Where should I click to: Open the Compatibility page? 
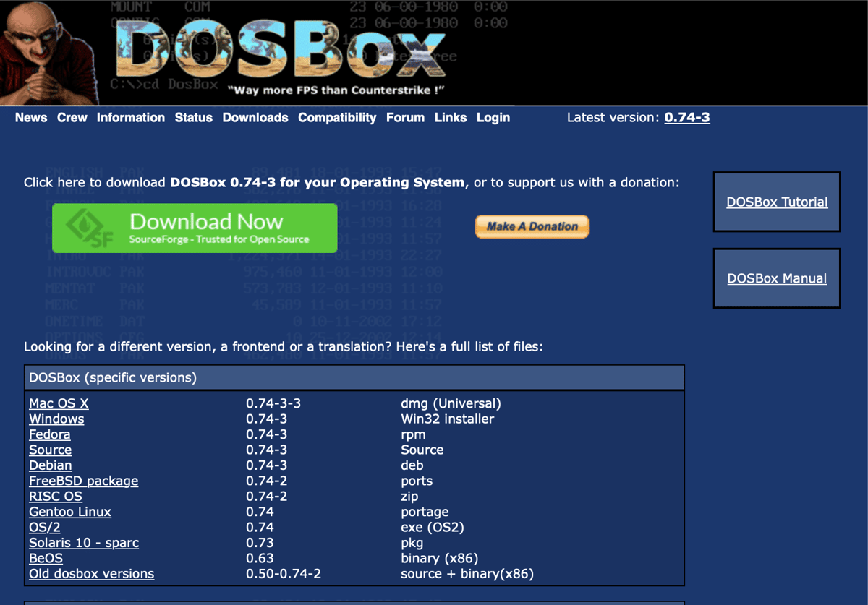coord(337,117)
